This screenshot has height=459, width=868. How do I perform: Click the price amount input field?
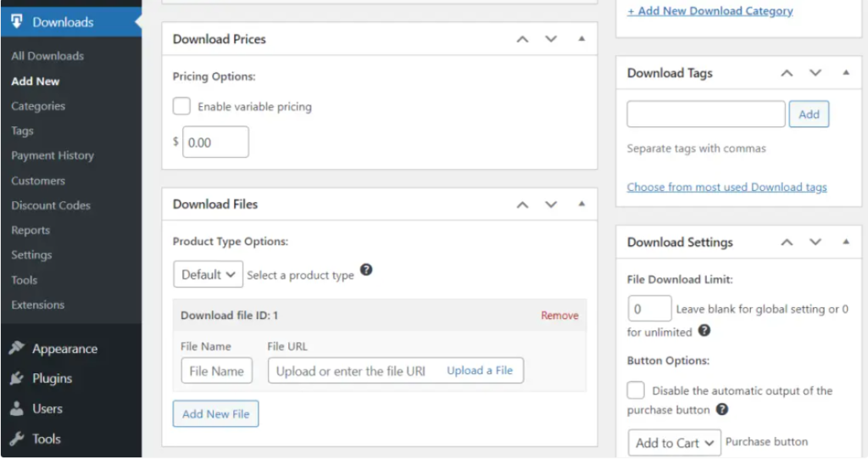215,143
